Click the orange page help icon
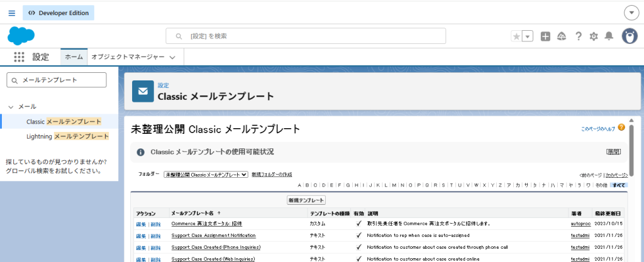This screenshot has width=644, height=262. pos(621,127)
